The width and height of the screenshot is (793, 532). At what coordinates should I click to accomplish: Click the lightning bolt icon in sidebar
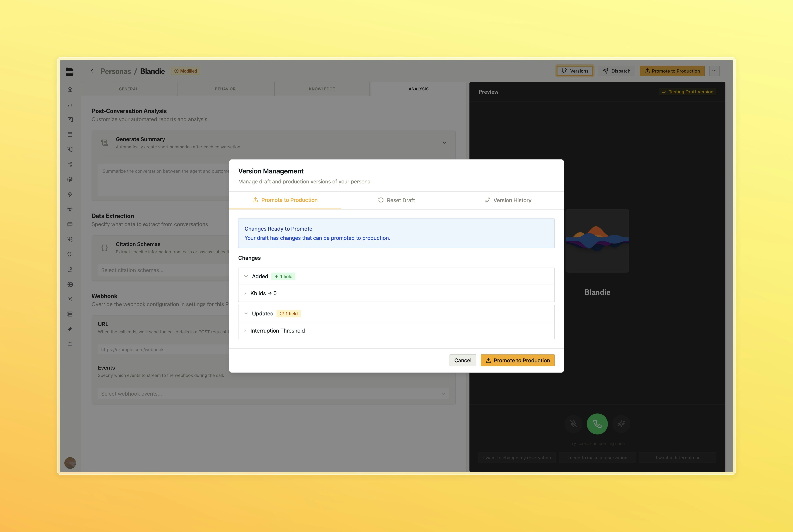(70, 194)
